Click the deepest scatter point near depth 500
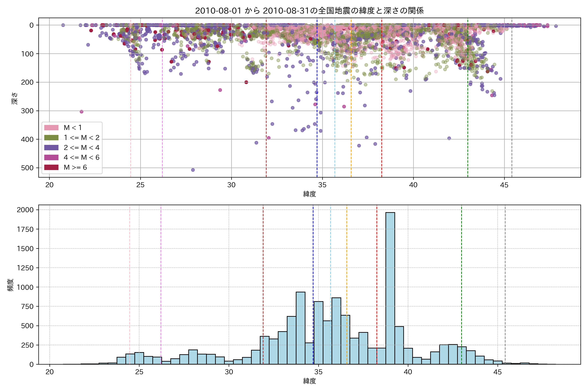Image resolution: width=588 pixels, height=392 pixels. coord(193,170)
